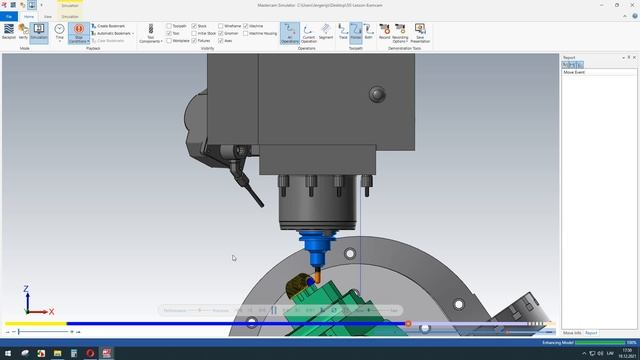Switch to Verify mode
This screenshot has width=640, height=360.
[23, 32]
